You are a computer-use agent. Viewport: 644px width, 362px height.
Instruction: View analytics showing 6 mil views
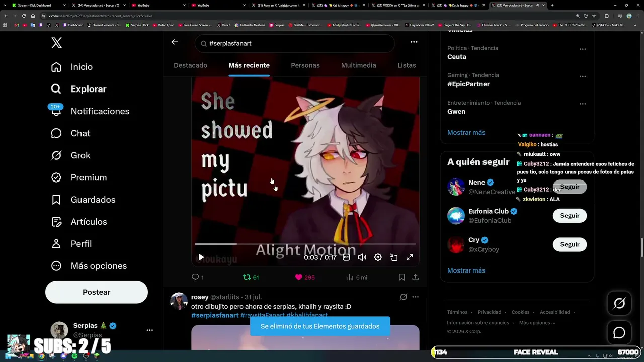tap(358, 277)
